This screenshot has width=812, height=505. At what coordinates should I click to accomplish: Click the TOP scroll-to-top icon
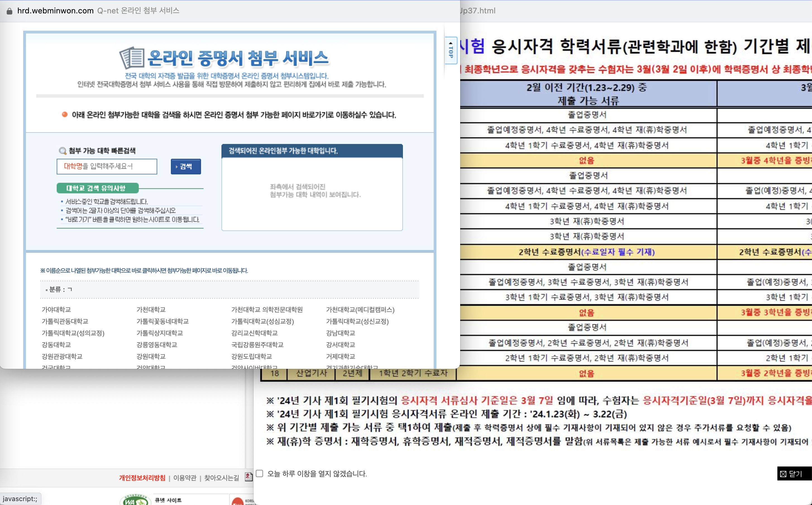click(451, 50)
